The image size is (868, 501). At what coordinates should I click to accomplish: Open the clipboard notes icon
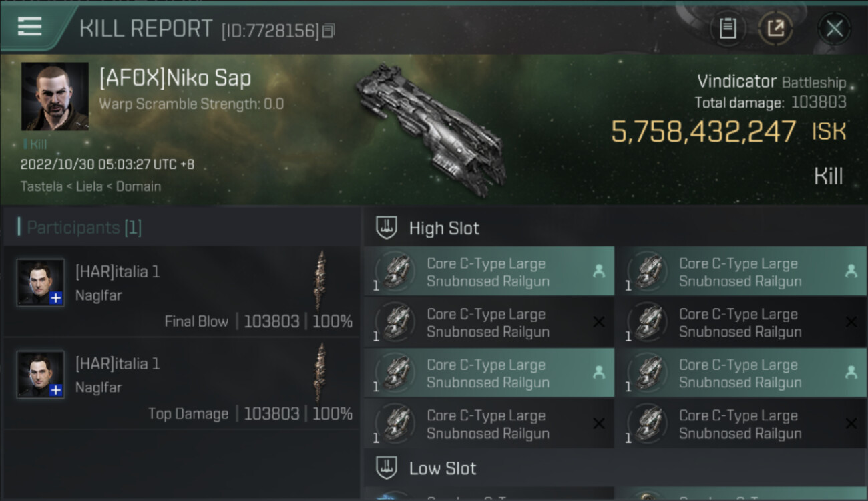[x=727, y=29]
